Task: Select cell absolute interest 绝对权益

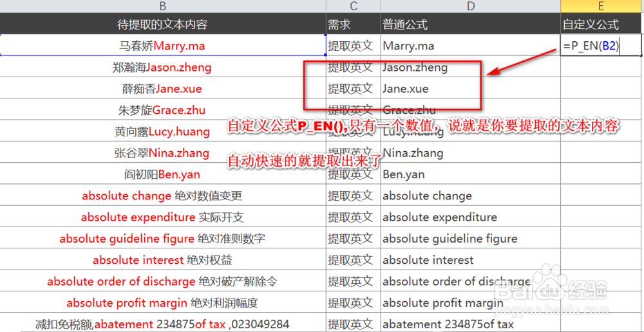Action: point(163,259)
